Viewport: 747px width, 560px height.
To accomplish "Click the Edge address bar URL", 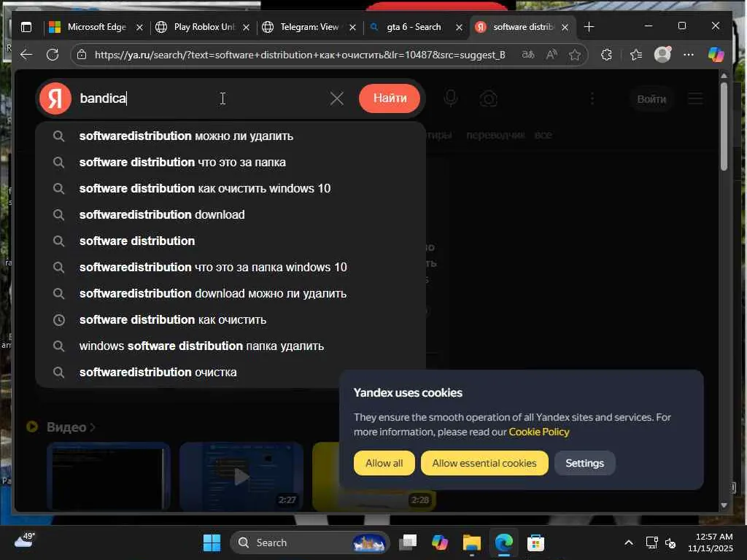I will tap(300, 55).
